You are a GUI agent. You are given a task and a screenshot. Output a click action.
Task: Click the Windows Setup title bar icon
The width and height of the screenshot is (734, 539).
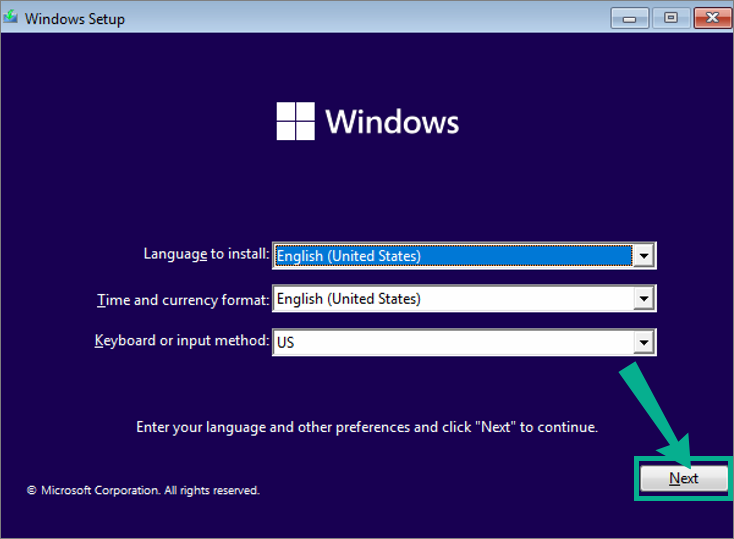pyautogui.click(x=10, y=17)
